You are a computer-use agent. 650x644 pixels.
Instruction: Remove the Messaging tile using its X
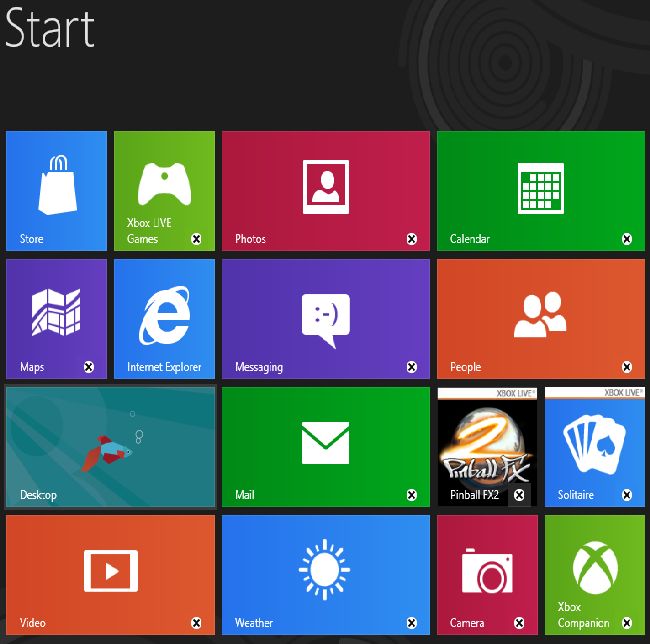(x=412, y=367)
